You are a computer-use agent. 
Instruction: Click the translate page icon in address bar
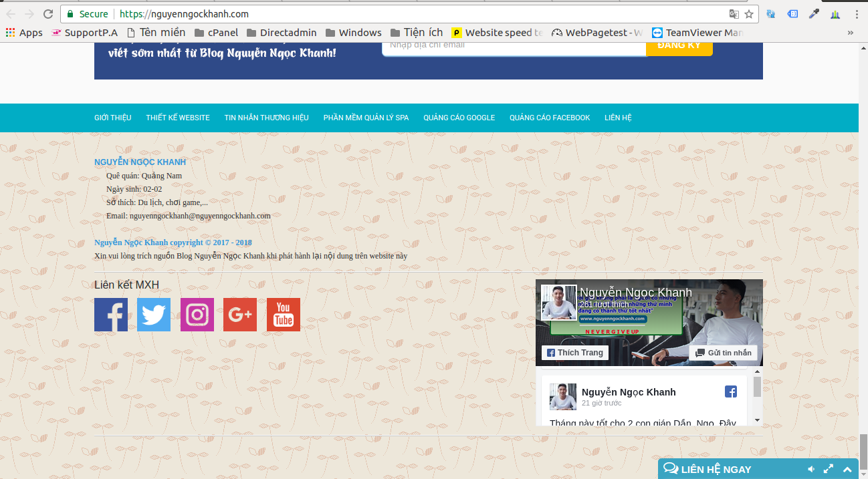pos(734,14)
